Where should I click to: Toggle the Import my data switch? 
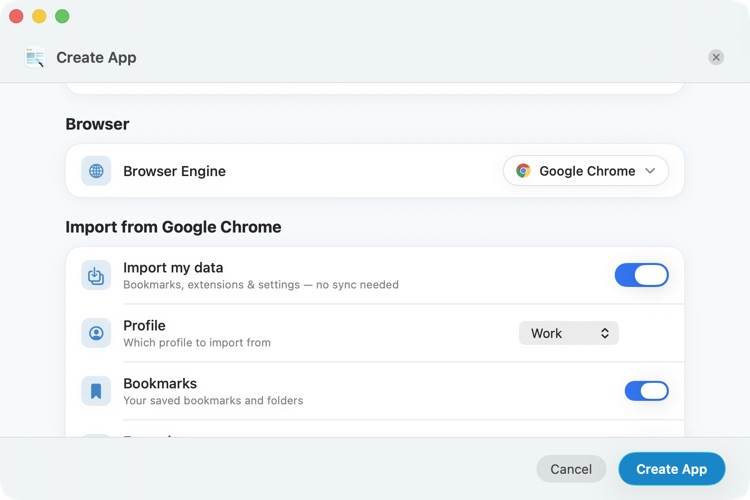coord(641,275)
